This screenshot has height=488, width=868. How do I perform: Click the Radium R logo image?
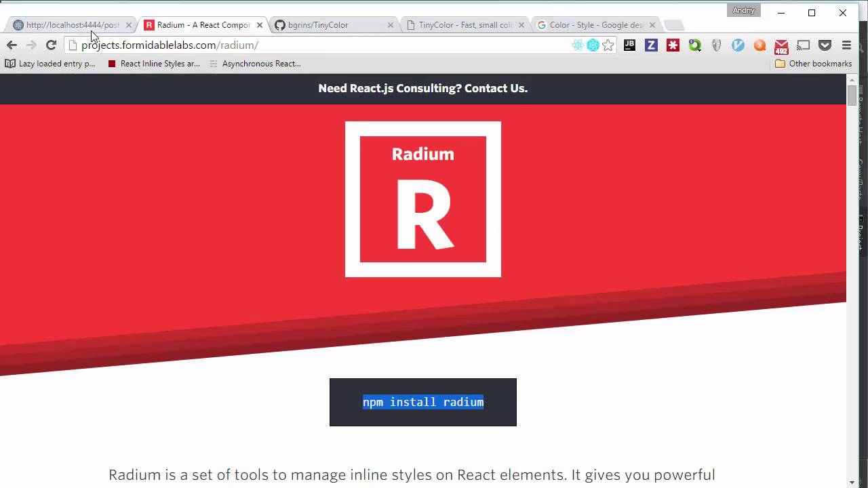click(423, 199)
